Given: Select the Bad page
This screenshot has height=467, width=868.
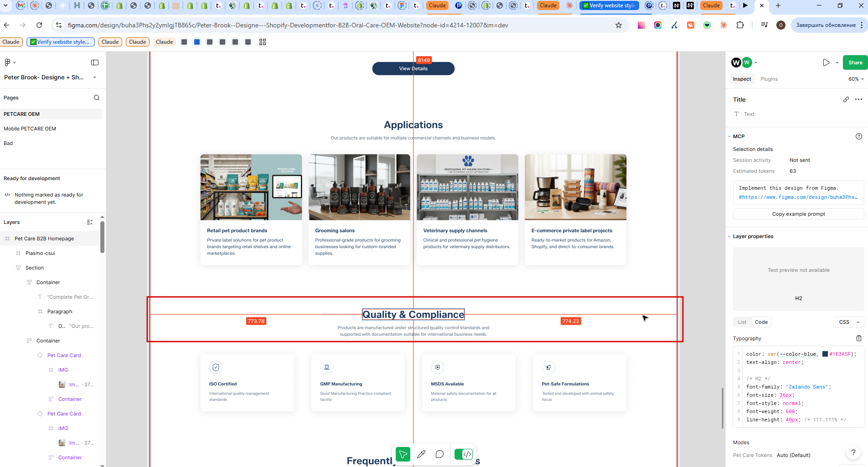Looking at the screenshot, I should [x=51, y=143].
